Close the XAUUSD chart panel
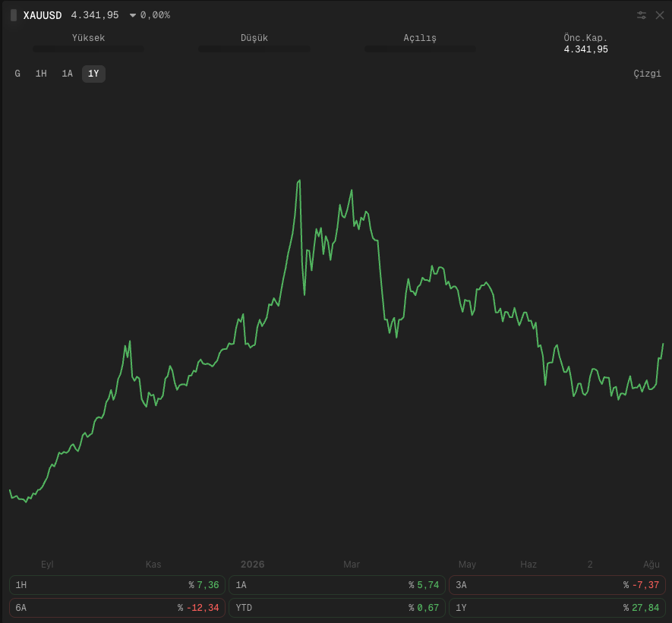The width and height of the screenshot is (672, 623). [x=660, y=15]
